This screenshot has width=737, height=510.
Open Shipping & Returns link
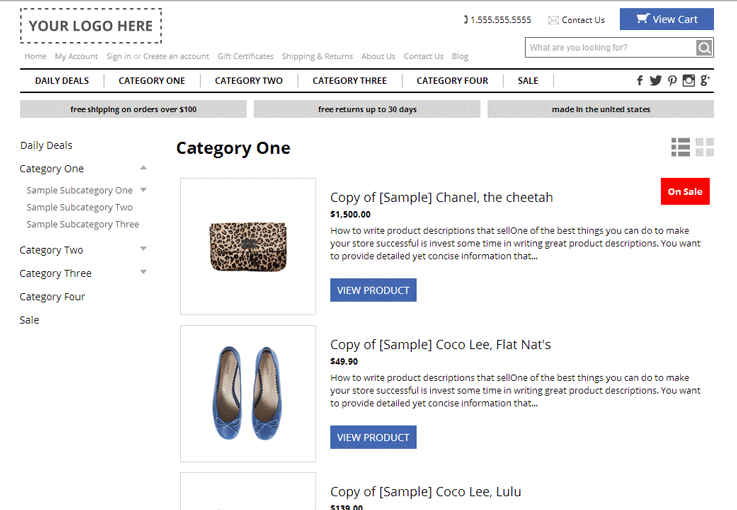tap(317, 56)
